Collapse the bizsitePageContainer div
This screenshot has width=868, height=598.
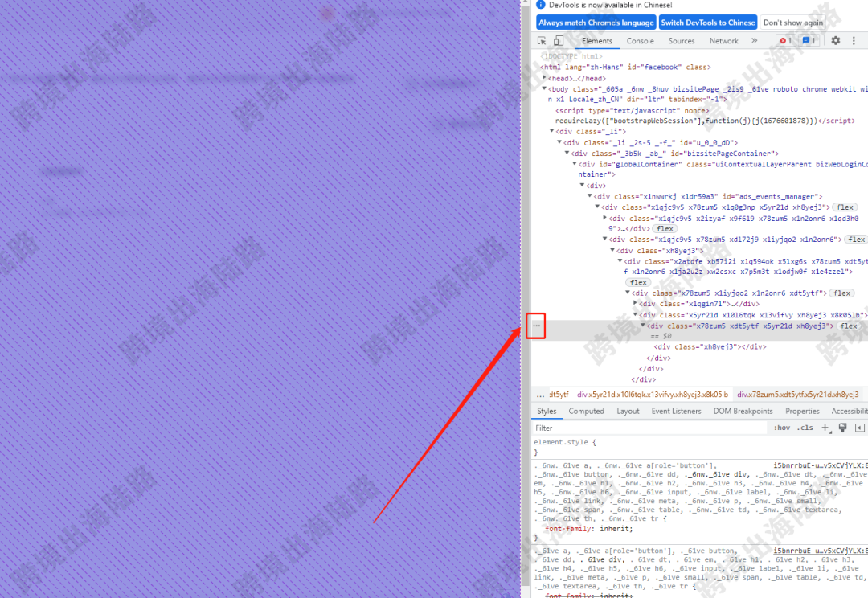(x=567, y=153)
